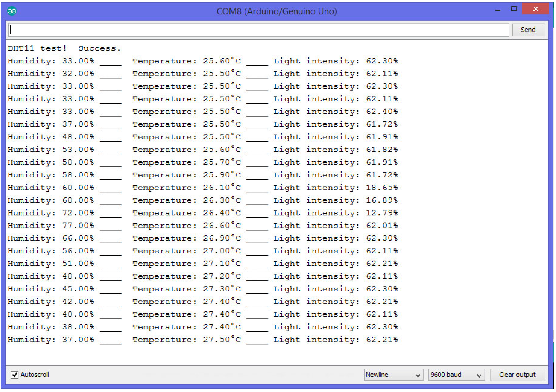Minimize the COM8 serial monitor window

tap(497, 10)
